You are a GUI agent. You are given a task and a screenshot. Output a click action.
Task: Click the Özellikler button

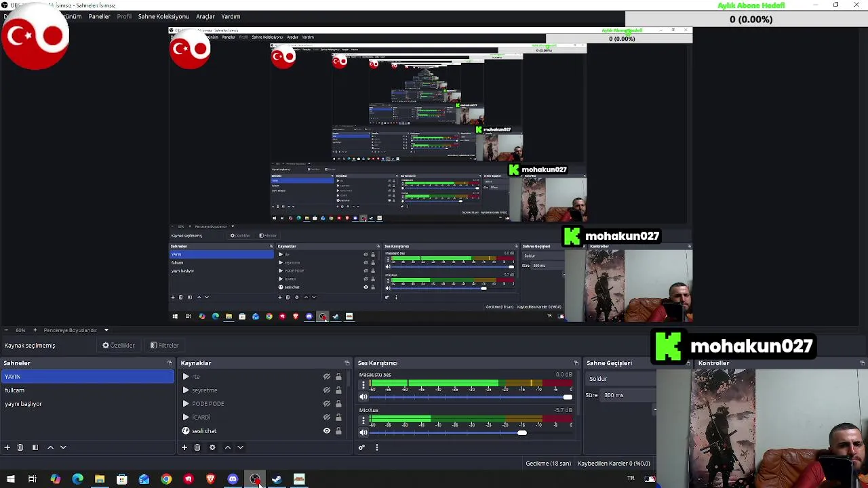click(x=119, y=346)
